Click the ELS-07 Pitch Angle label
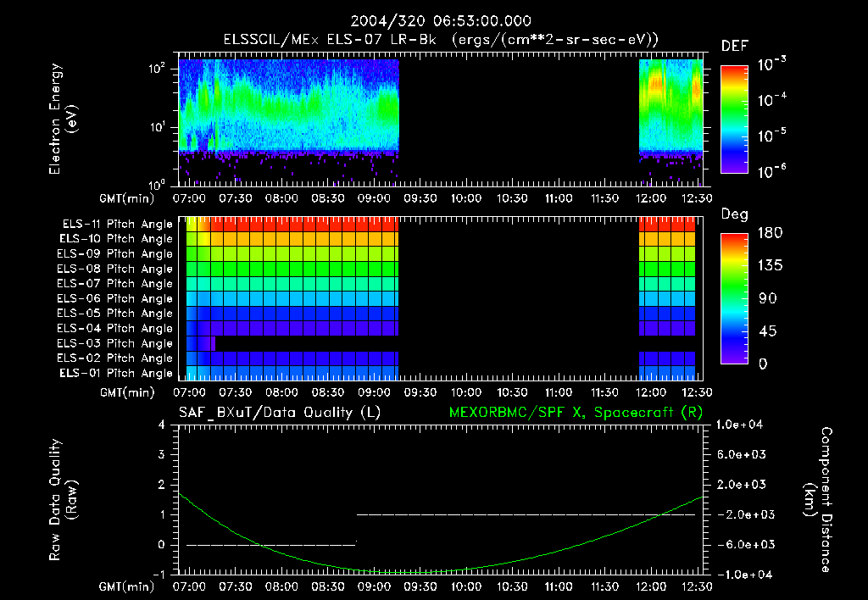This screenshot has width=868, height=600. (x=115, y=283)
